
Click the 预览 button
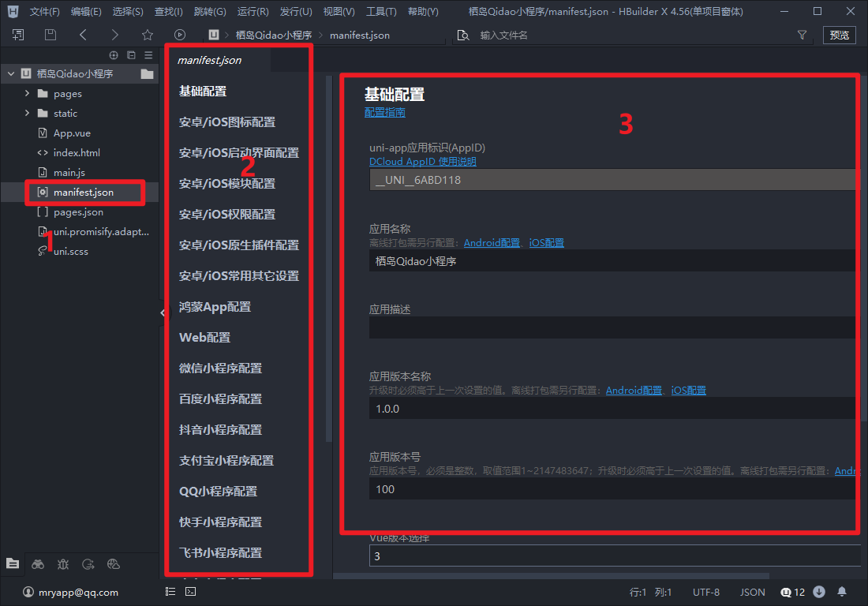coord(840,35)
